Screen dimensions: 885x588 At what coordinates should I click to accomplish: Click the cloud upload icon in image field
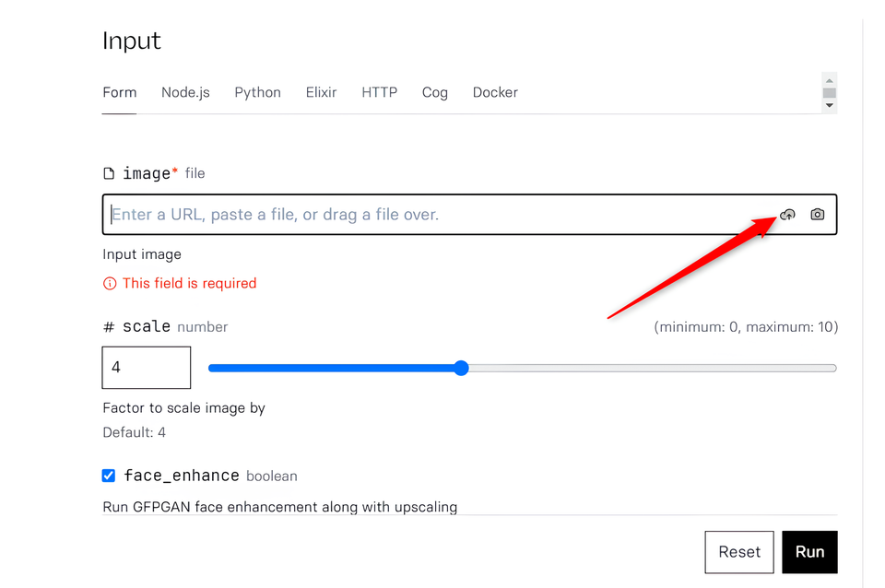(x=787, y=215)
